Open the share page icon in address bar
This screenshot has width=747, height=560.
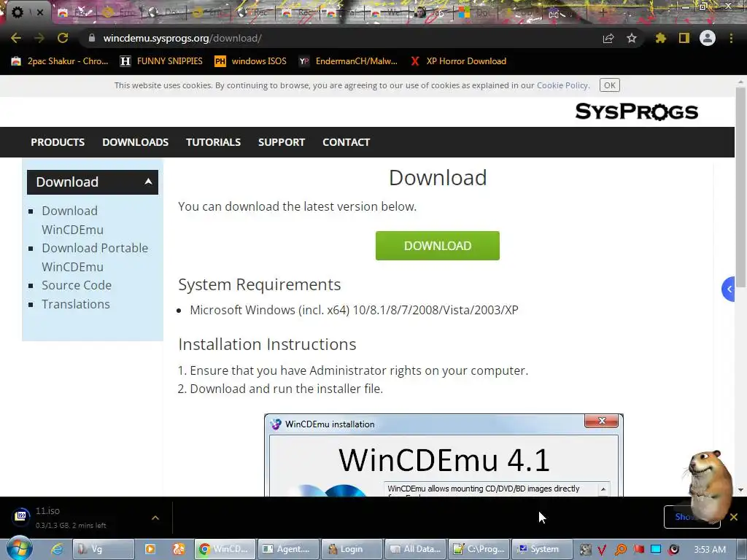pos(608,38)
